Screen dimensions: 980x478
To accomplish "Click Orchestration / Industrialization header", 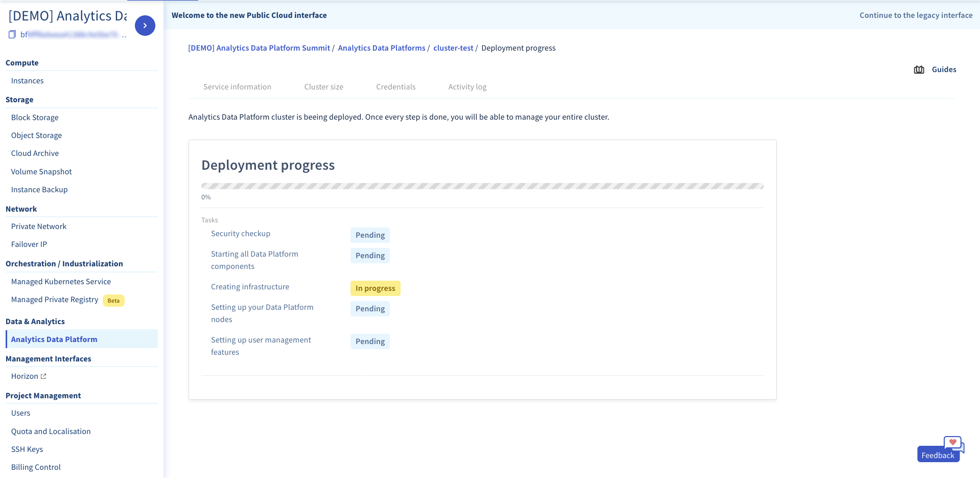I will 64,264.
